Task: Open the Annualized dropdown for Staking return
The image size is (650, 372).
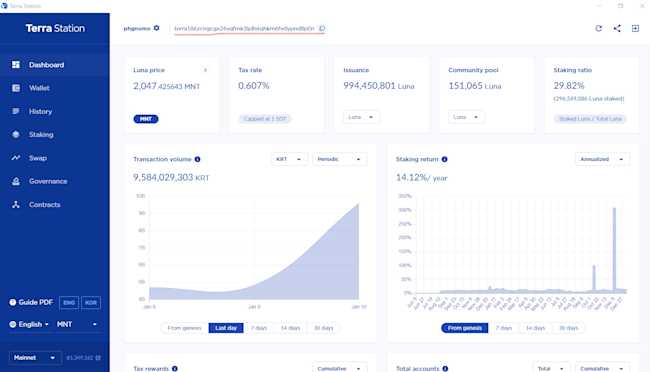Action: (x=602, y=159)
